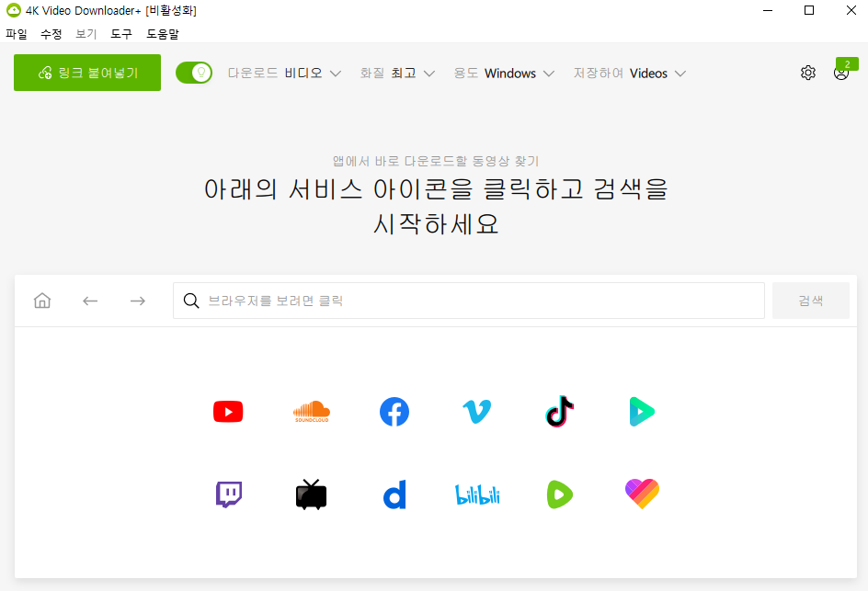Open account profile icon
The image size is (868, 591).
(x=840, y=73)
